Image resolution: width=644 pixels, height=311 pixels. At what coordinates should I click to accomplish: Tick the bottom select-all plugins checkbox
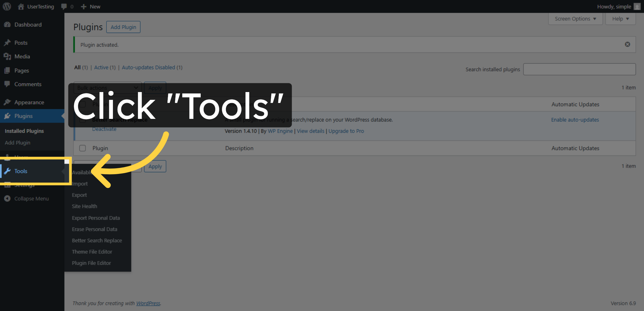[82, 148]
